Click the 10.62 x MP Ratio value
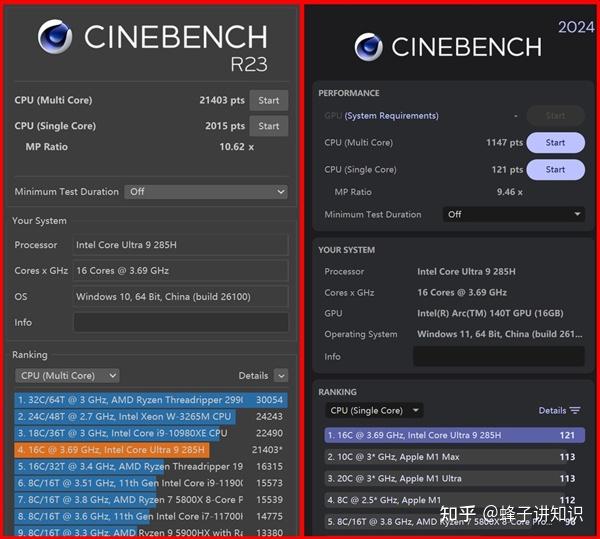The height and width of the screenshot is (539, 600). 236,147
